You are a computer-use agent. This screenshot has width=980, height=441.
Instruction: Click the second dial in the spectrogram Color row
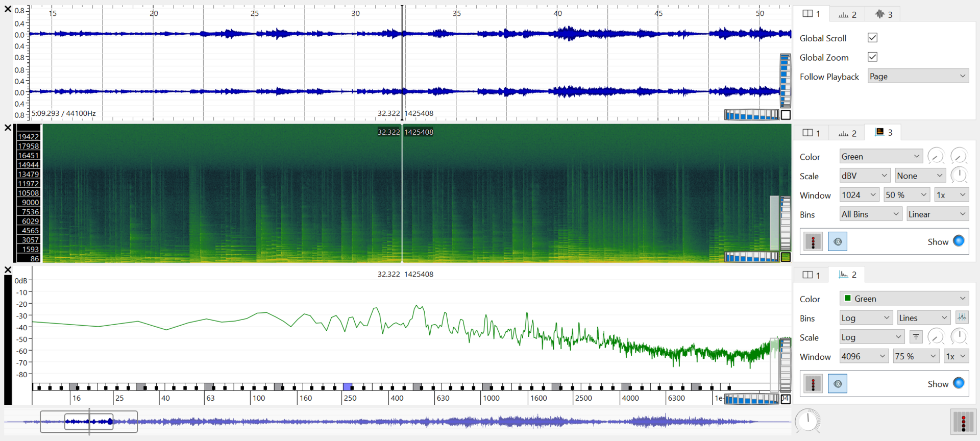click(959, 156)
